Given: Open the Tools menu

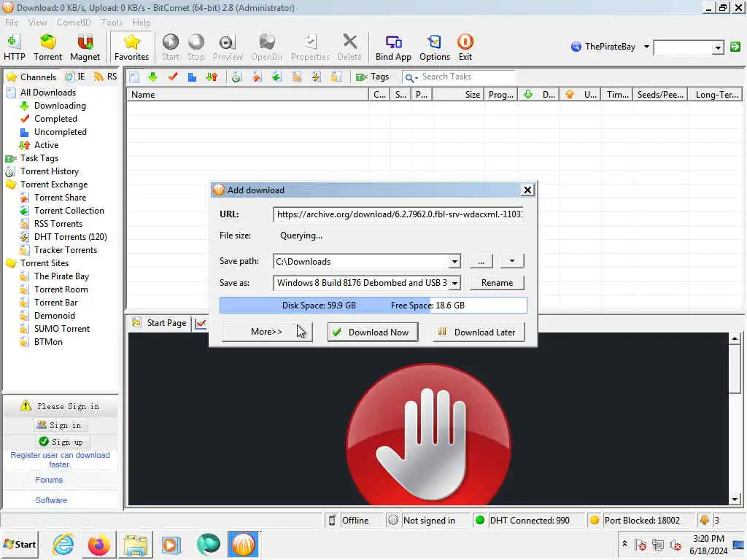Looking at the screenshot, I should (x=112, y=23).
